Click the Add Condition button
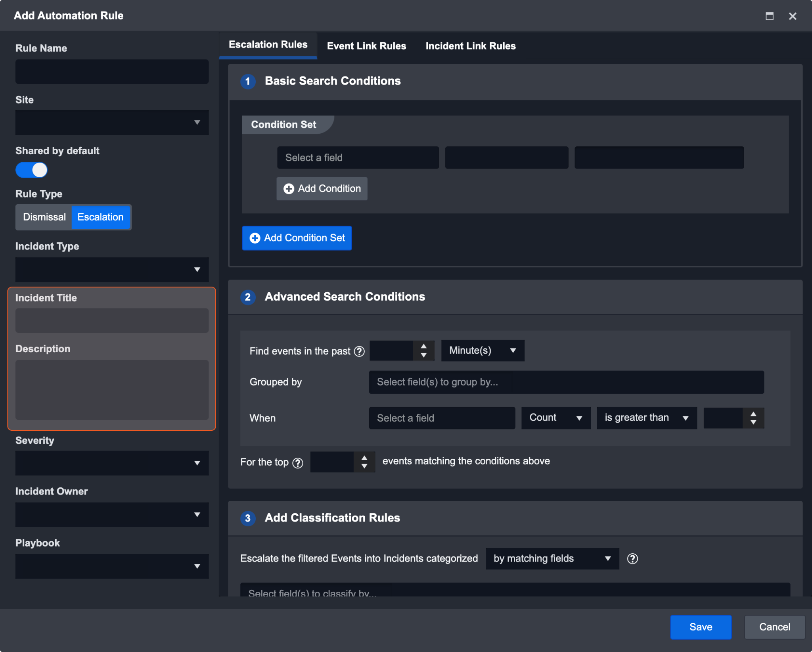The width and height of the screenshot is (812, 652). point(322,189)
